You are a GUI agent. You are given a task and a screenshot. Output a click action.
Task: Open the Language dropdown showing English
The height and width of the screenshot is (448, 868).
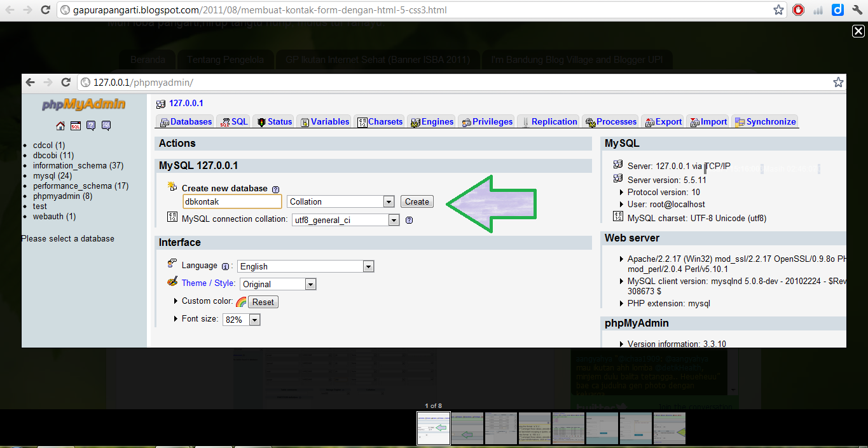point(305,266)
